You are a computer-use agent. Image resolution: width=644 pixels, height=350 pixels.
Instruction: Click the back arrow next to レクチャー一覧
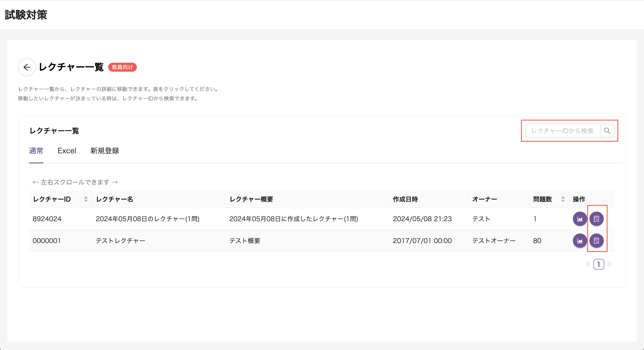[x=27, y=67]
